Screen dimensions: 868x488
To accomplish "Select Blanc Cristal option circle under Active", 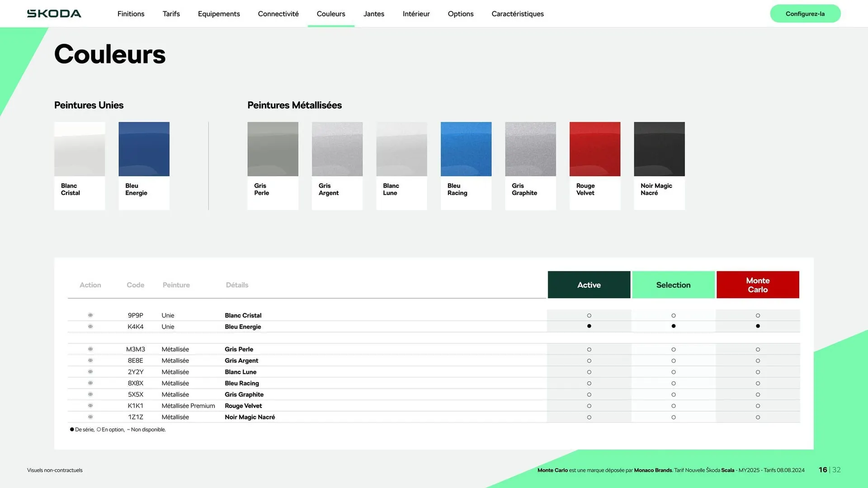I will pyautogui.click(x=589, y=316).
